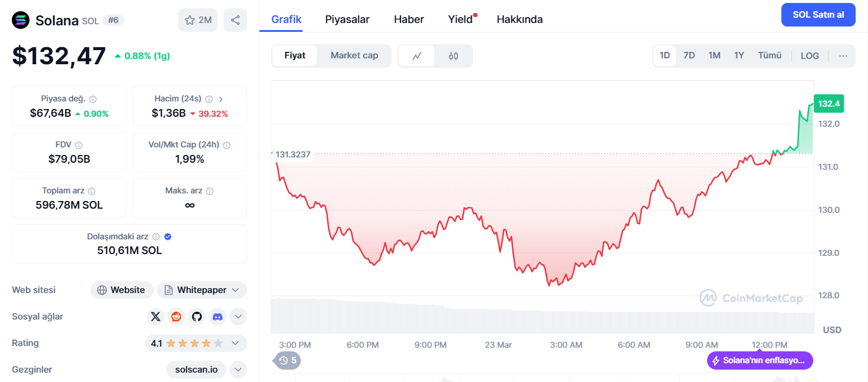
Task: Expand the Gezginler explorers chevron
Action: [x=238, y=370]
